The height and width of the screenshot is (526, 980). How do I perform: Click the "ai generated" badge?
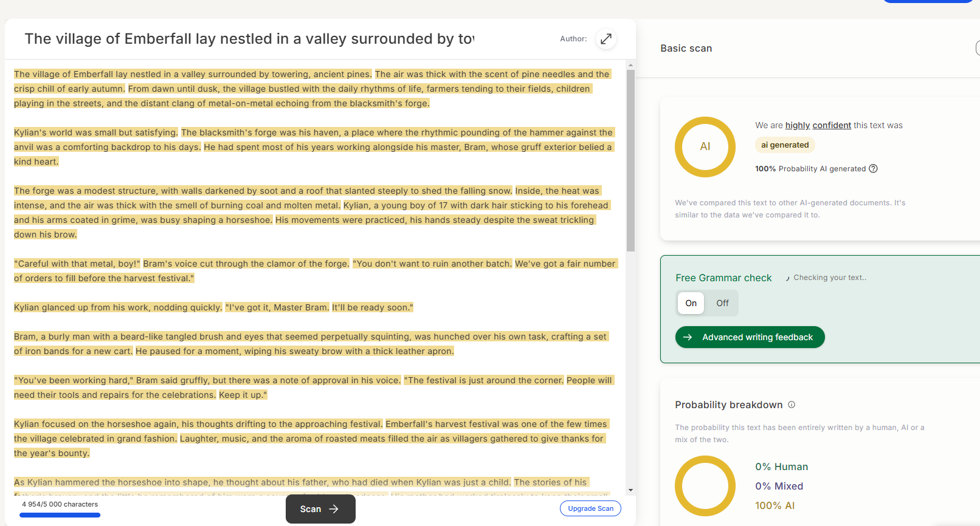784,145
